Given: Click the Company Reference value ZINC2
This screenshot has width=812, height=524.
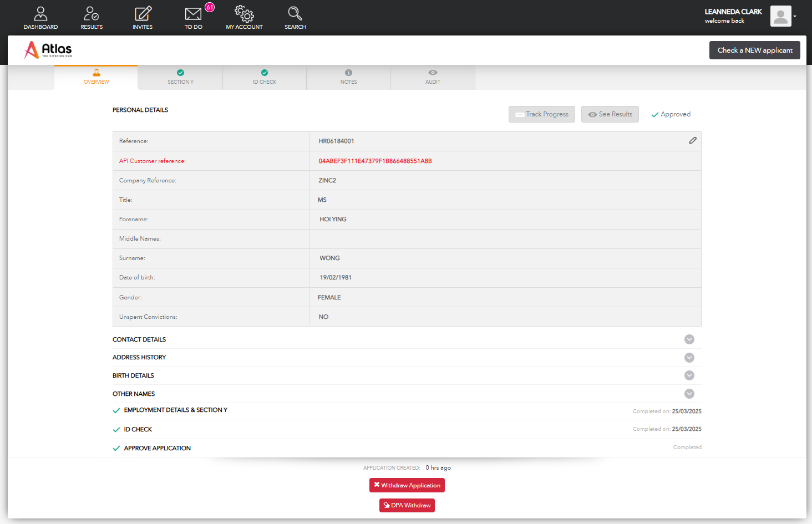Looking at the screenshot, I should click(327, 181).
